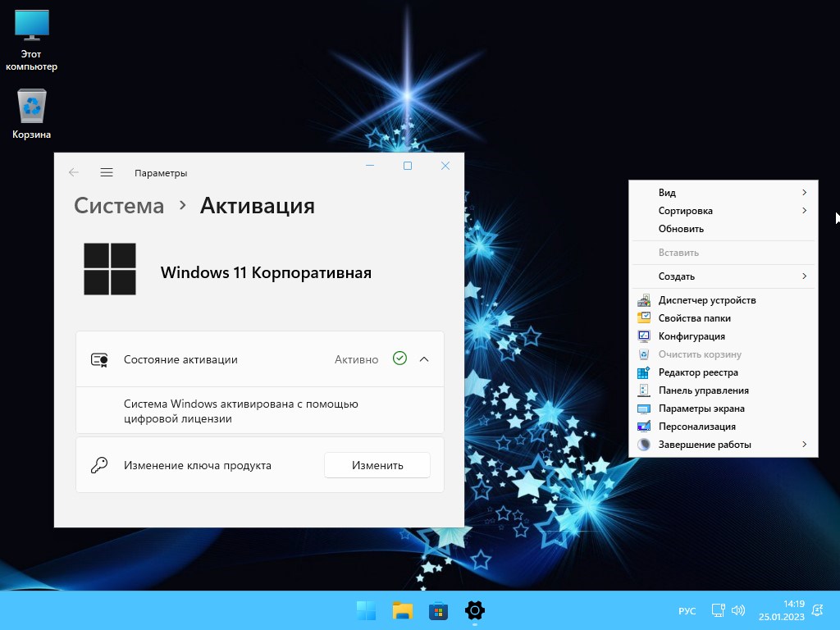Click the Редактор реестра menu icon
This screenshot has width=840, height=630.
pyautogui.click(x=644, y=372)
